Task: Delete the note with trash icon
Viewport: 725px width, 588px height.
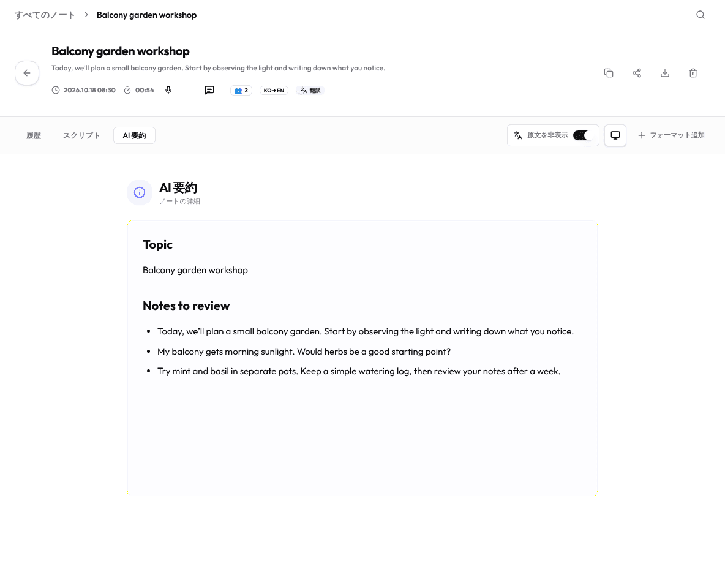Action: point(693,73)
